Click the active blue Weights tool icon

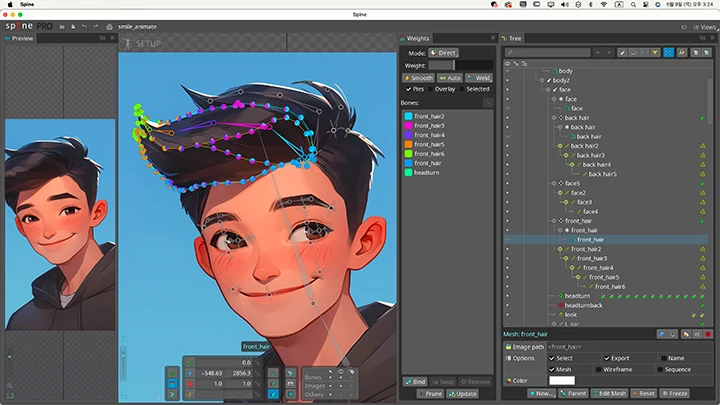point(172,383)
